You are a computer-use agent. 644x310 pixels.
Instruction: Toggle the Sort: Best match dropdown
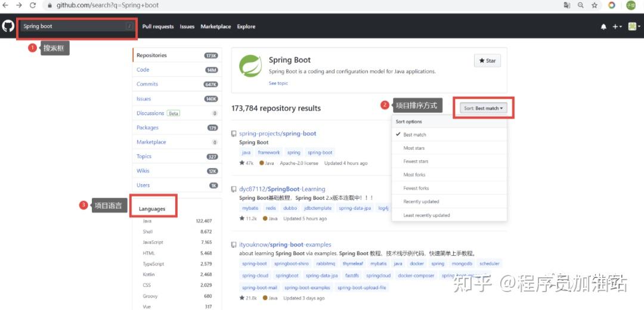pyautogui.click(x=484, y=108)
